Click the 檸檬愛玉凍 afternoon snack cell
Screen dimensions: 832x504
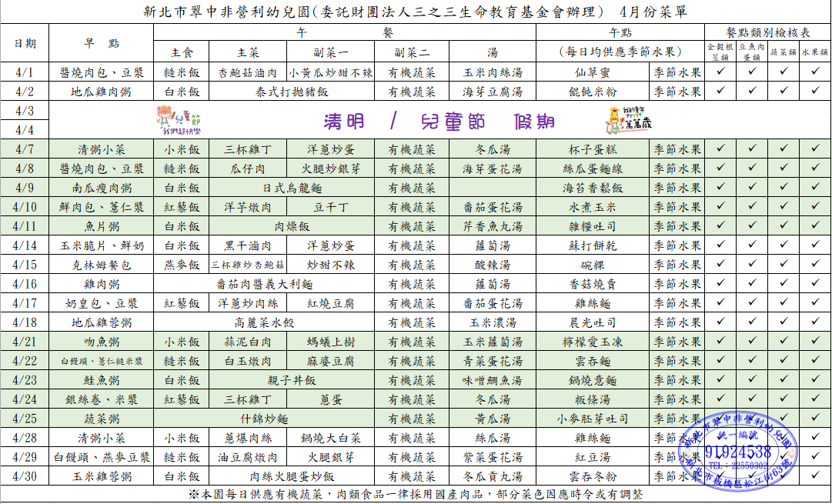coord(592,342)
